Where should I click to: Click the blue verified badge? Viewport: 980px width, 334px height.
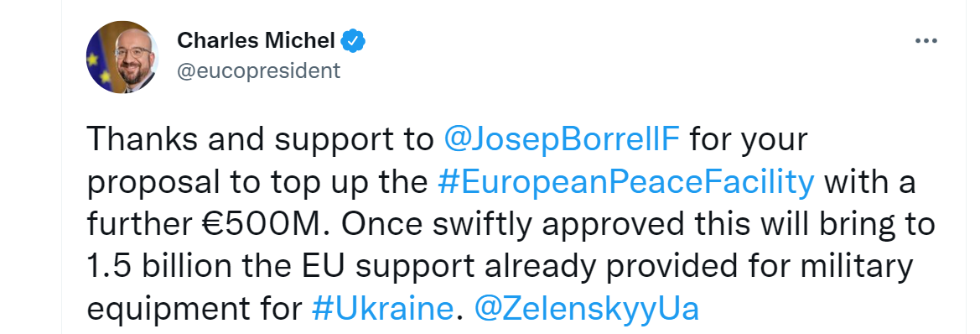(x=353, y=41)
